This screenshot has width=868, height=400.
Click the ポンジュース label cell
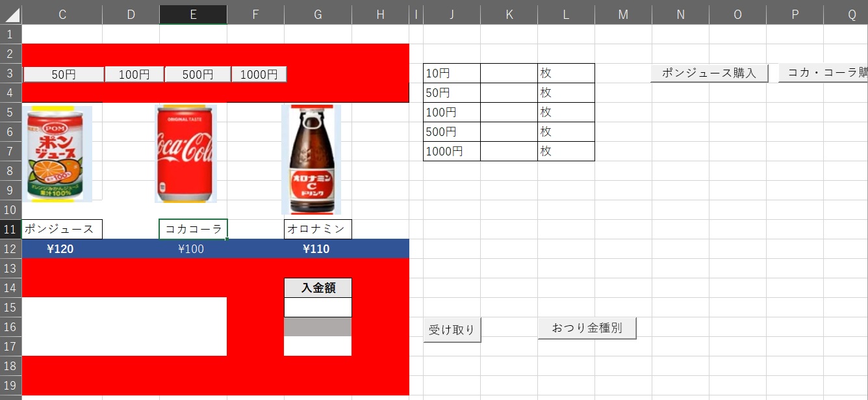click(62, 229)
